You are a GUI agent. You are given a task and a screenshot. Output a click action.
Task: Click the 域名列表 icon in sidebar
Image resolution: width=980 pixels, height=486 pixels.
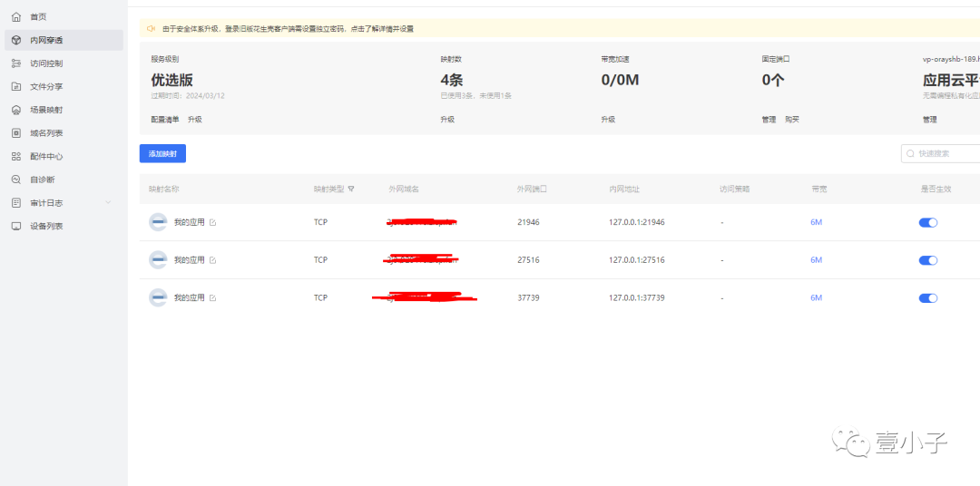(x=16, y=133)
